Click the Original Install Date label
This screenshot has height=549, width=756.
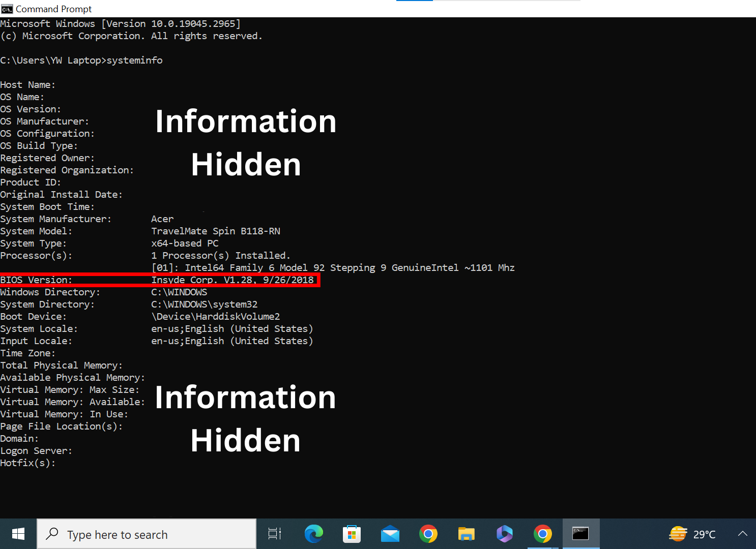coord(61,195)
